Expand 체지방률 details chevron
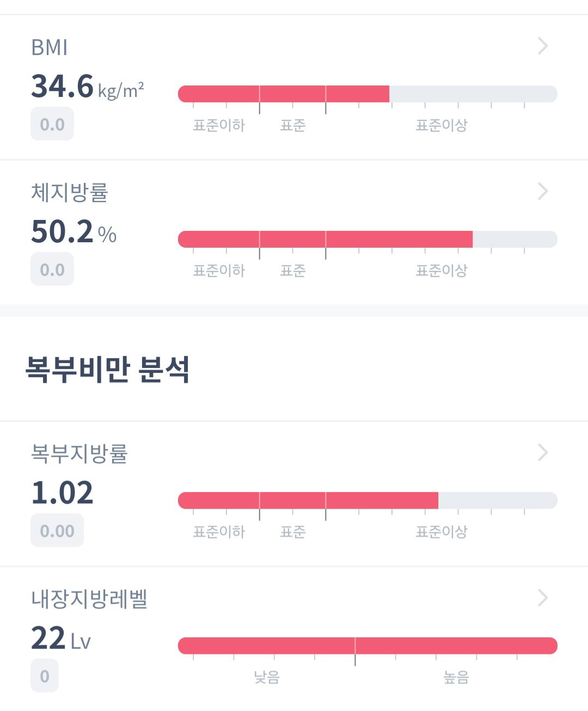Screen dimensions: 588x711 (543, 191)
